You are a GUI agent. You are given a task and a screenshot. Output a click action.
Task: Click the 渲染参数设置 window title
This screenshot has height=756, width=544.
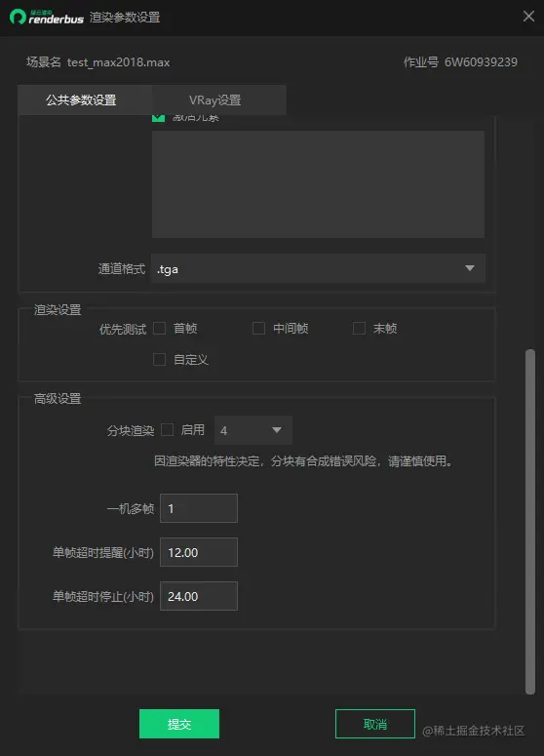[125, 18]
